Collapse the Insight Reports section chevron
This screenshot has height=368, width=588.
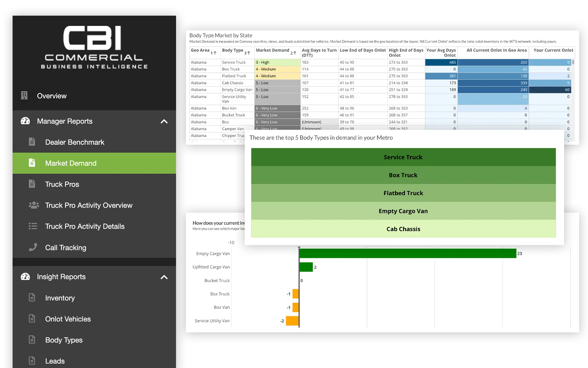(x=164, y=277)
